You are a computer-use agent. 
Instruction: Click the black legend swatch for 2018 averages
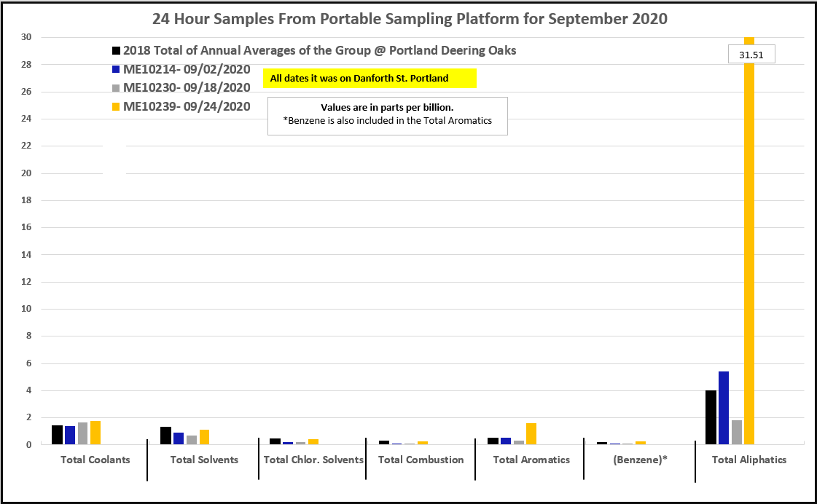point(116,51)
